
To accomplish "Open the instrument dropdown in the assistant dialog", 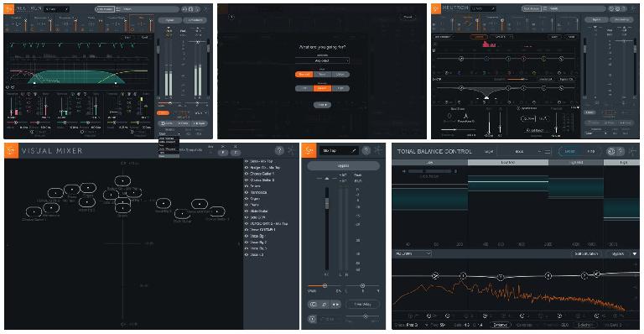I will 322,60.
